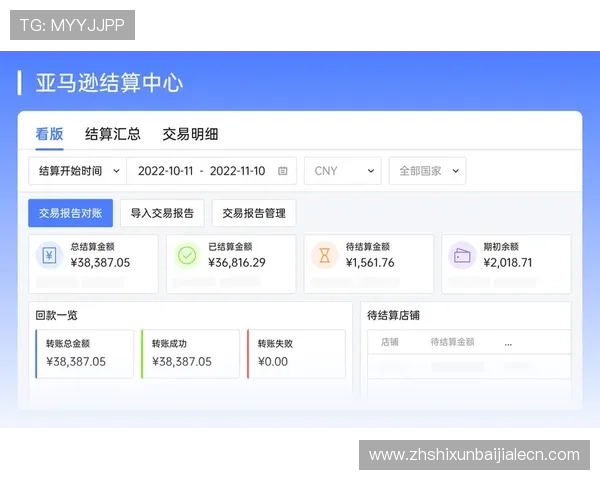Click the 交易报告管理 button

pos(254,213)
